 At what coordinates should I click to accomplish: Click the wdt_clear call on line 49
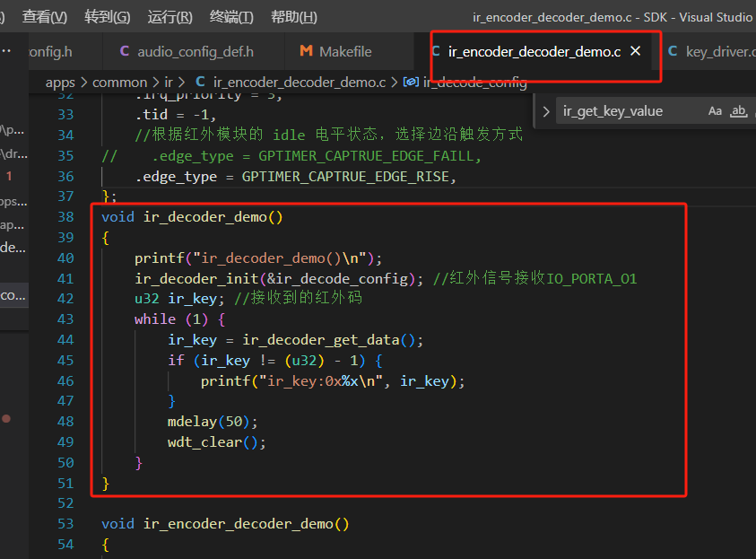[x=204, y=442]
